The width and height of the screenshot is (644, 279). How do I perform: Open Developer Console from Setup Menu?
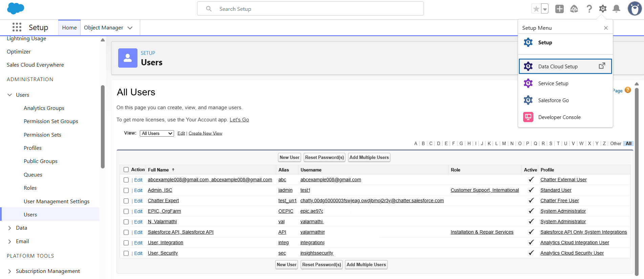[565, 117]
